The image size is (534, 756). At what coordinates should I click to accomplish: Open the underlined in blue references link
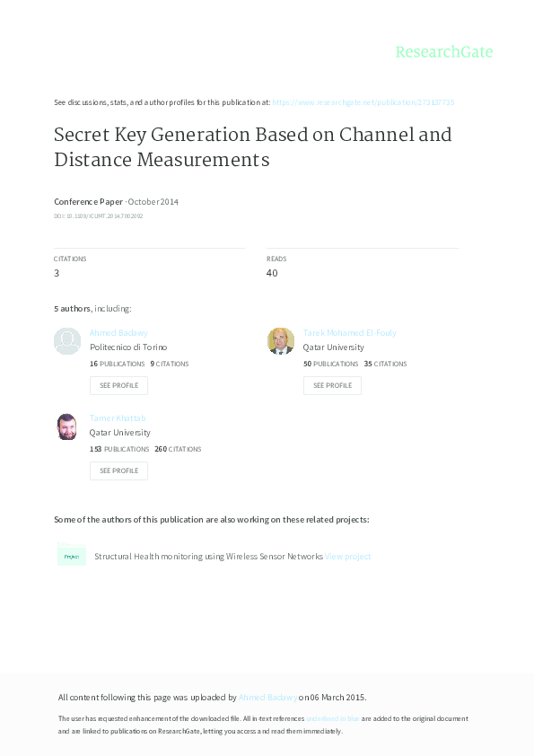pyautogui.click(x=323, y=718)
